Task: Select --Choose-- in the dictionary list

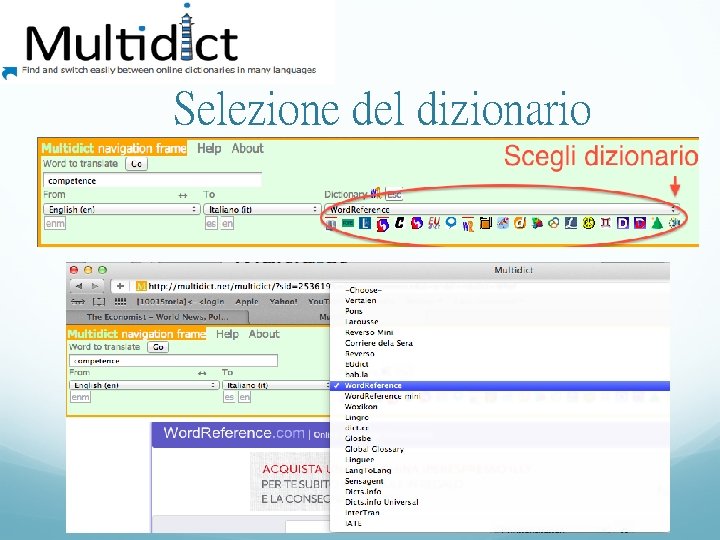Action: (x=363, y=290)
